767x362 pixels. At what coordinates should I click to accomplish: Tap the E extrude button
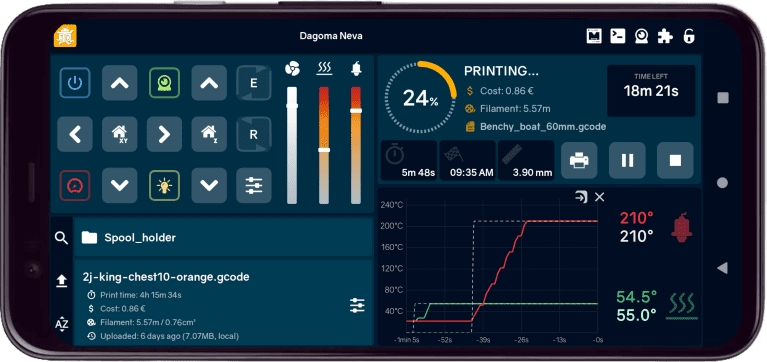[253, 83]
